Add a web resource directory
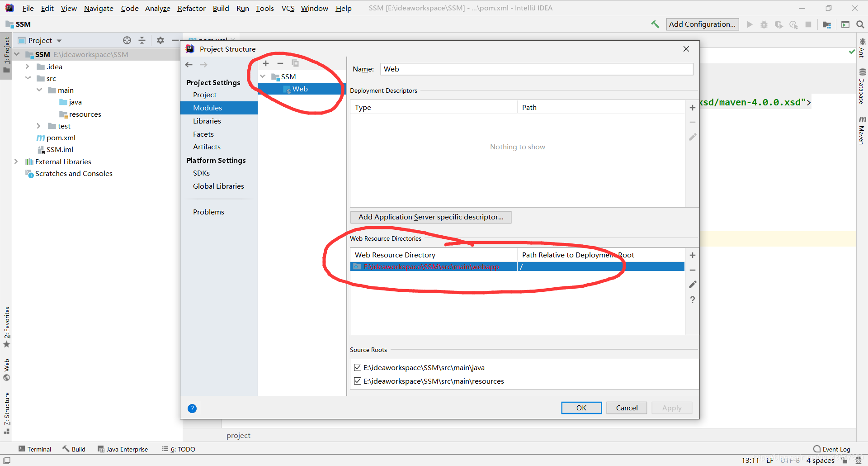This screenshot has width=868, height=466. pyautogui.click(x=692, y=255)
